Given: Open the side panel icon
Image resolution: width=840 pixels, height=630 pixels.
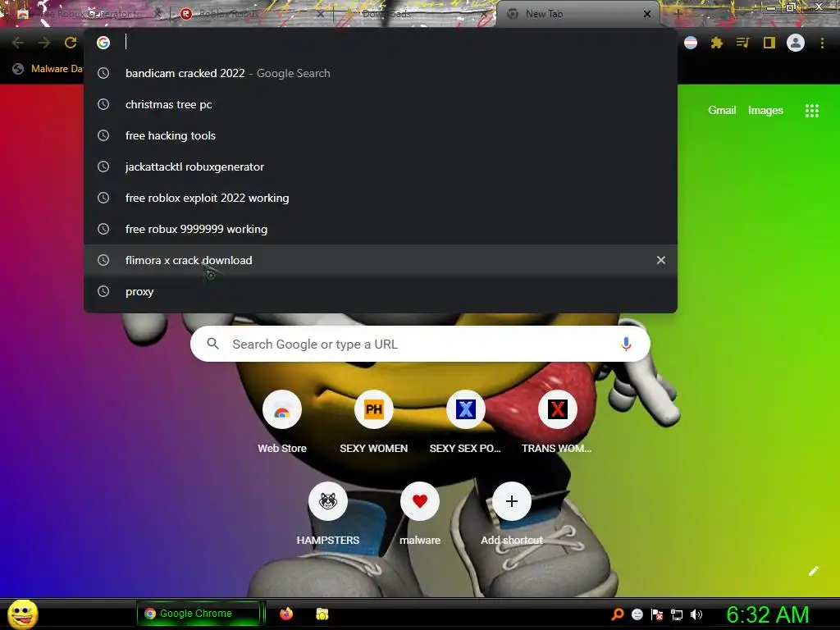Looking at the screenshot, I should pyautogui.click(x=769, y=43).
